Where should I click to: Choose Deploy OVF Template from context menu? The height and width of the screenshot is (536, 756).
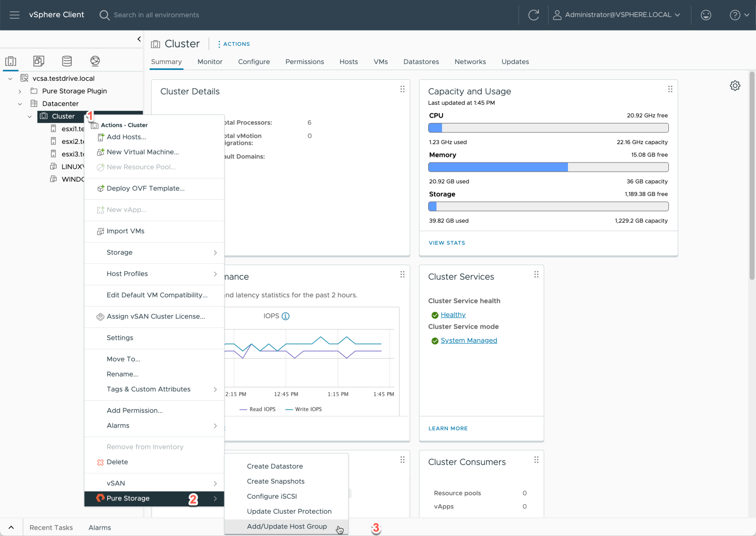coord(145,188)
